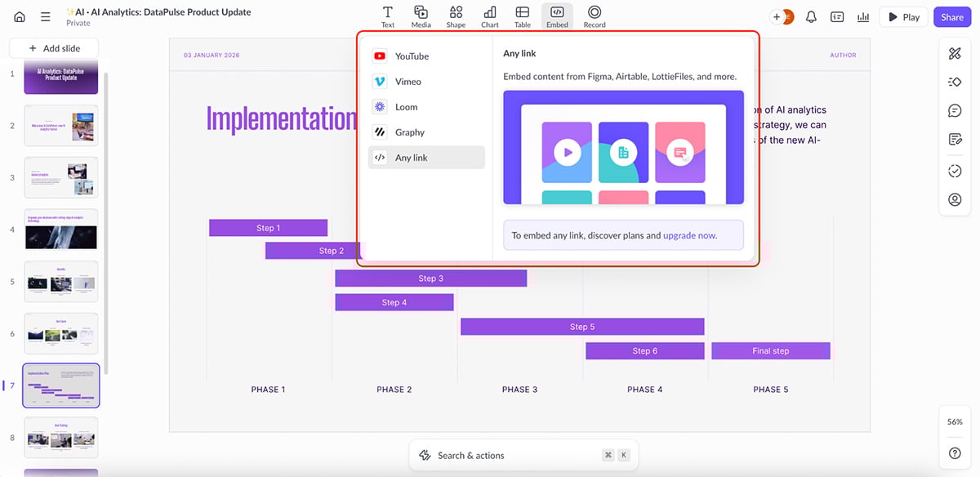
Task: Add a Shape to the slide
Action: (x=456, y=15)
